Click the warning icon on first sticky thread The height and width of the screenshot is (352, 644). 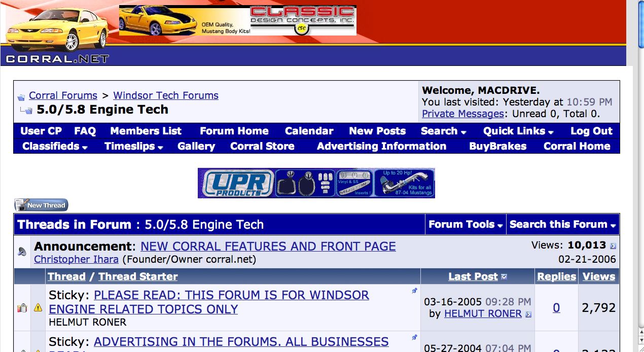(x=38, y=307)
